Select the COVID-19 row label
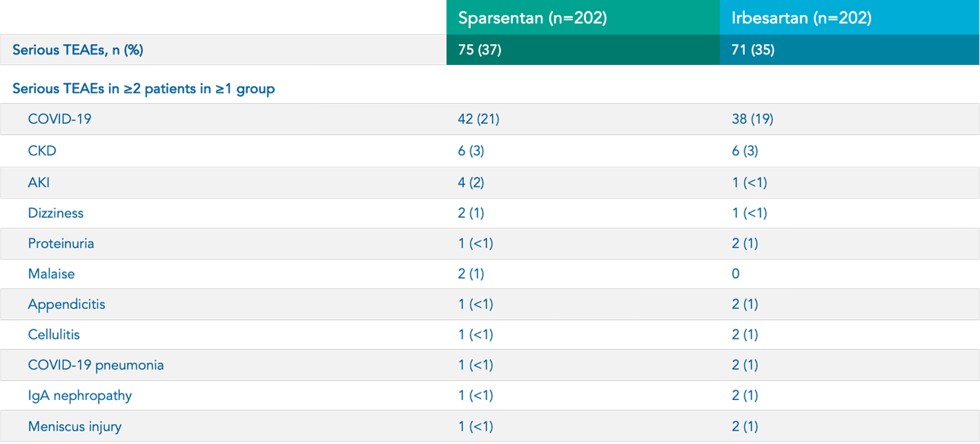 (x=59, y=119)
